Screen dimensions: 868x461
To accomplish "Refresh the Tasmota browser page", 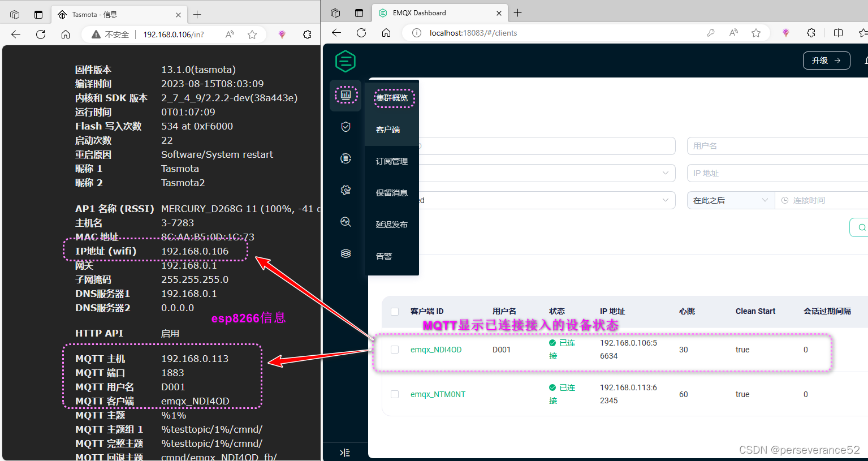I will pyautogui.click(x=41, y=35).
